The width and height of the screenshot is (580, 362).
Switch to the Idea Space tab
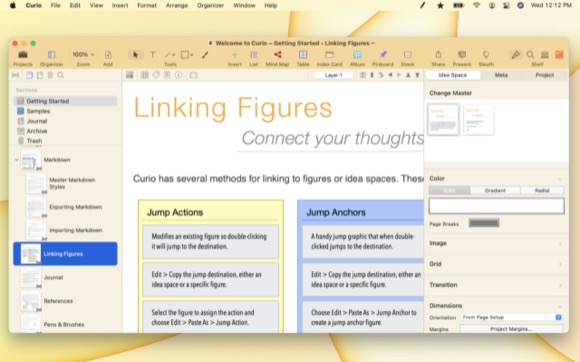pyautogui.click(x=453, y=75)
